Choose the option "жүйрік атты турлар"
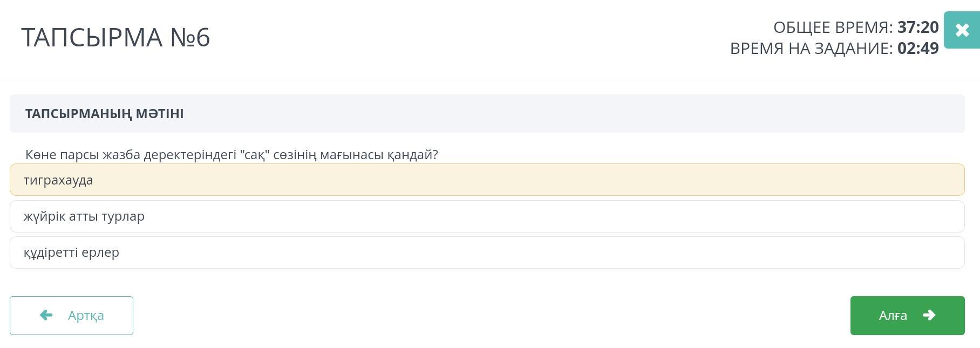This screenshot has width=980, height=348. tap(84, 216)
